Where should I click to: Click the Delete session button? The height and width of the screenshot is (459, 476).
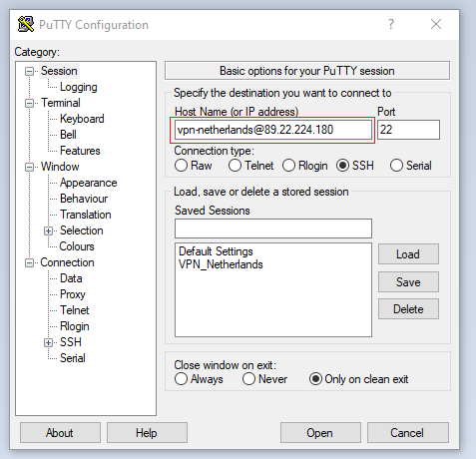(x=408, y=309)
